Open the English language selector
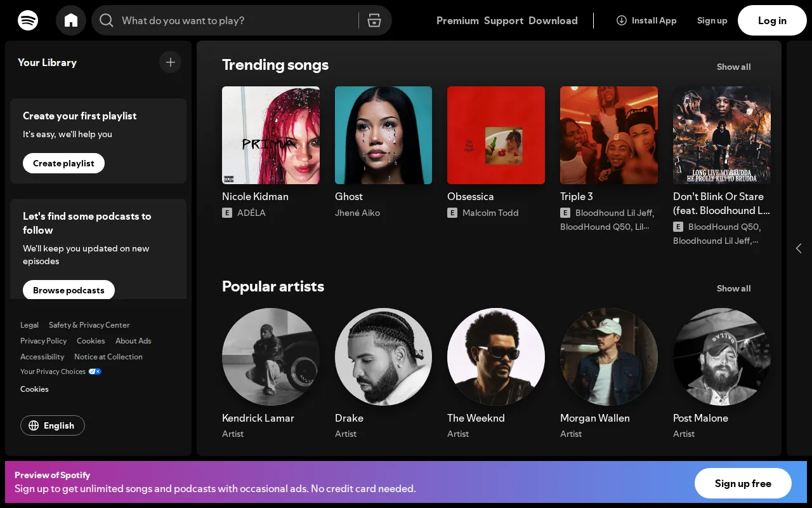Viewport: 812px width, 508px height. point(53,425)
